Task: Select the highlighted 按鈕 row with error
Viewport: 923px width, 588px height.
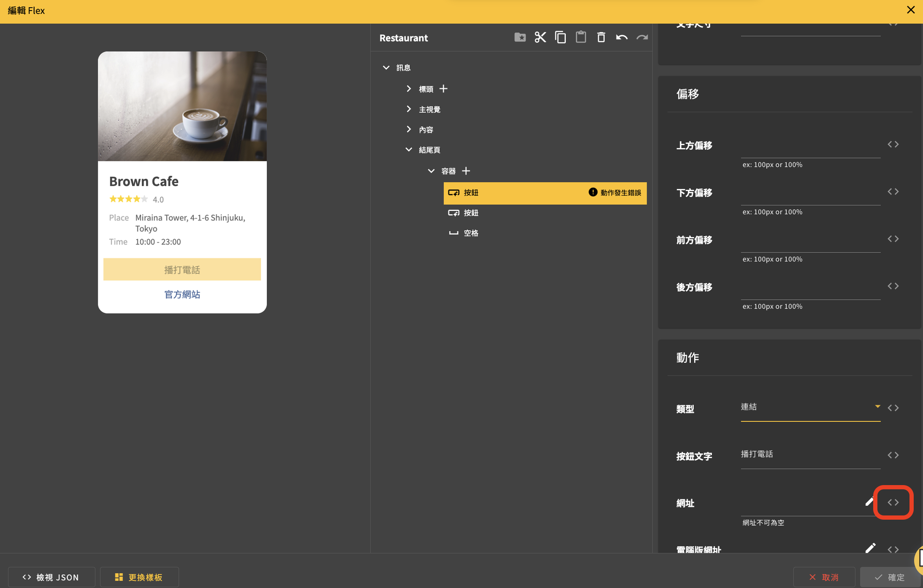Action: point(545,193)
